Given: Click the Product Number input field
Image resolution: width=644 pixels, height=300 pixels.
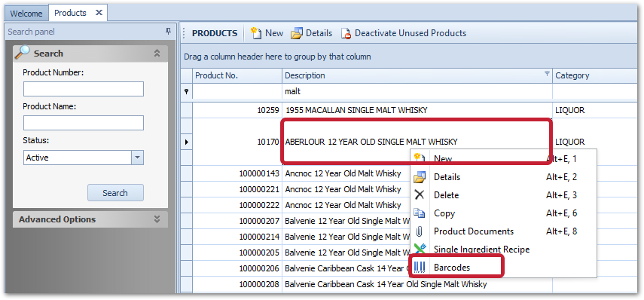Looking at the screenshot, I should [84, 89].
